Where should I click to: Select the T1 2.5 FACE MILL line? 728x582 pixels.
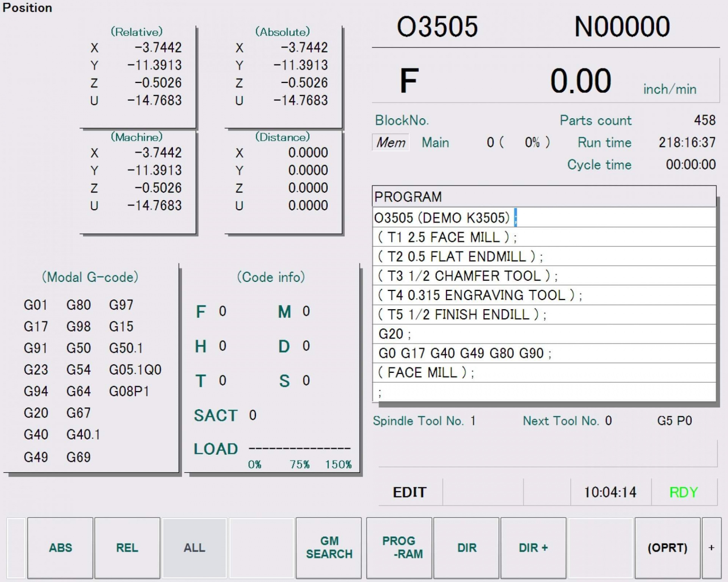[x=447, y=237]
